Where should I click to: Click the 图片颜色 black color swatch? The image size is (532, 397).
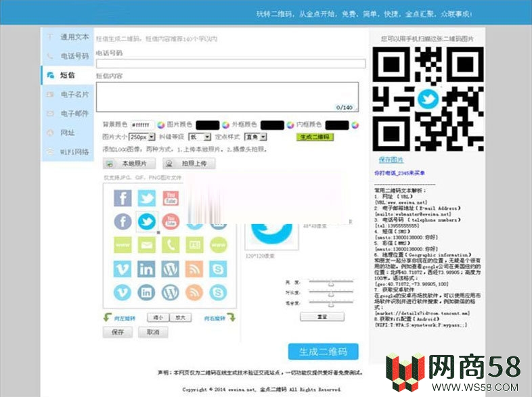(208, 125)
